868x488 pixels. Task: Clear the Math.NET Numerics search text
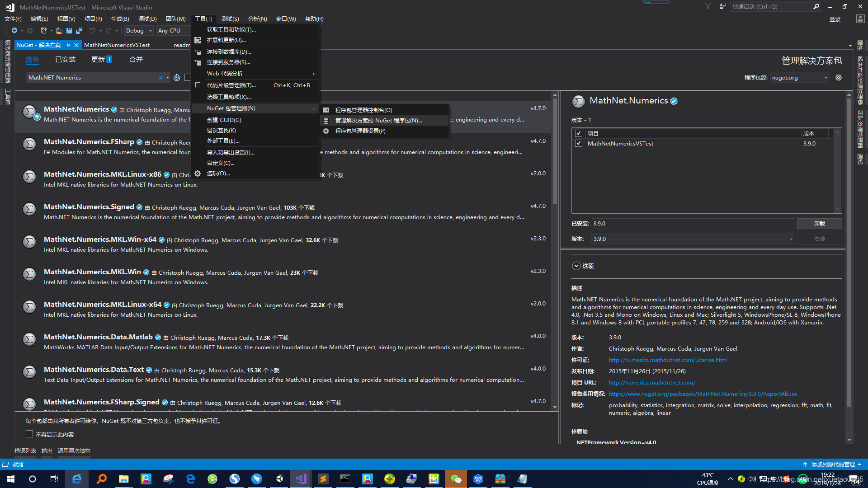pyautogui.click(x=160, y=78)
